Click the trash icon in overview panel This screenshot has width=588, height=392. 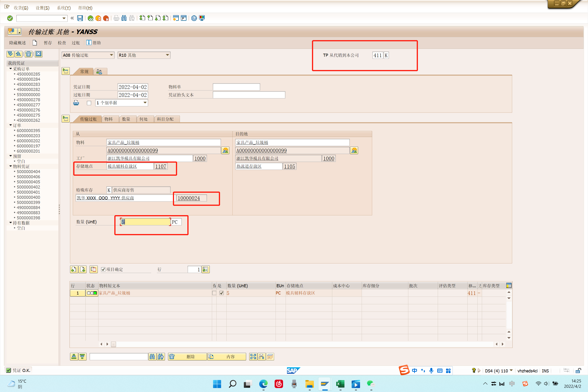tap(28, 54)
